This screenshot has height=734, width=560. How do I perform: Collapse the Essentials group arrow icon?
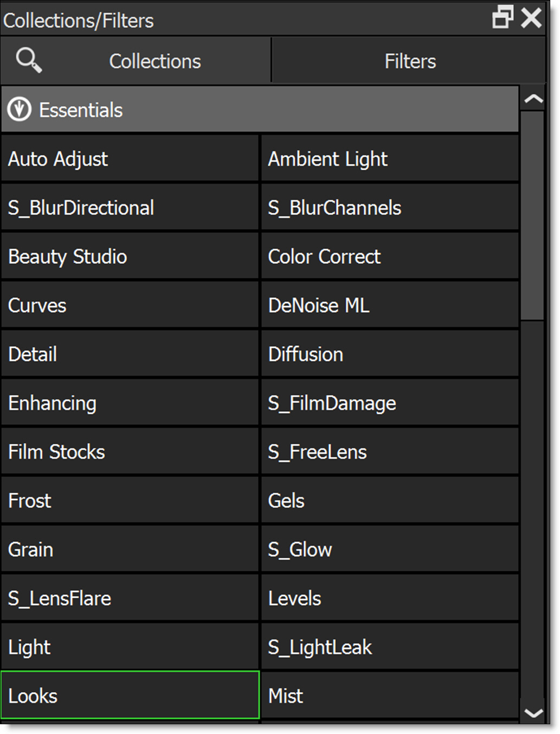click(x=20, y=110)
